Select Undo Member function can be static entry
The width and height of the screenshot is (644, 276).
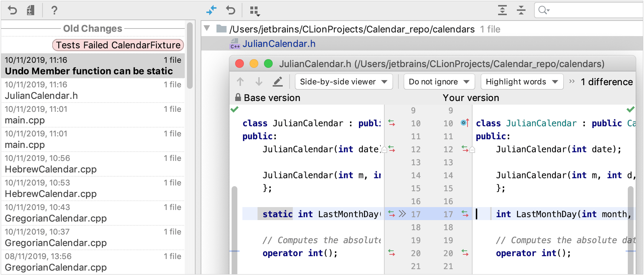coord(93,66)
